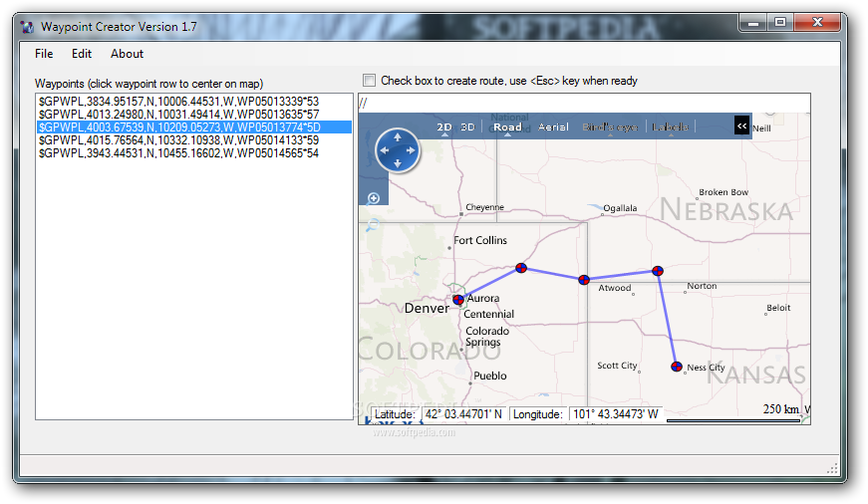Click the Latitude value field

coord(463,413)
